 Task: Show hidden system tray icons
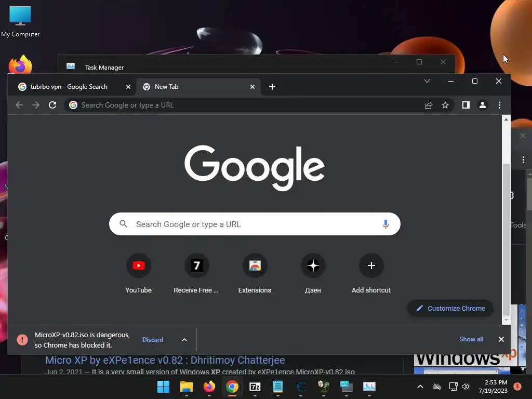tap(420, 387)
